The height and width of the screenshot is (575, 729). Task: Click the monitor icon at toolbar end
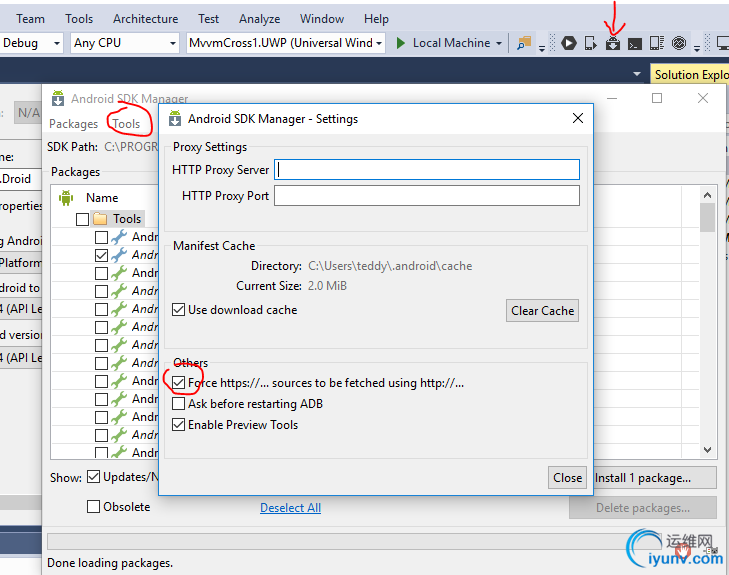[x=723, y=43]
